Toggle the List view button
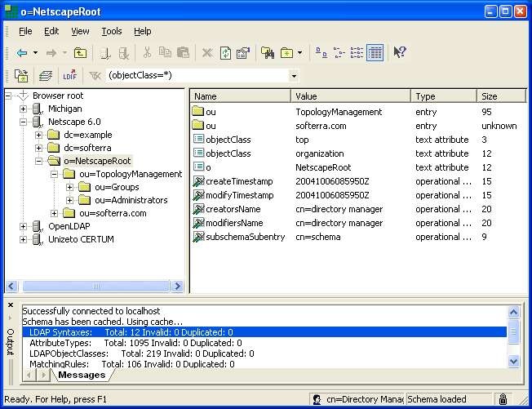Screen dimensions: 532x409 click(357, 53)
